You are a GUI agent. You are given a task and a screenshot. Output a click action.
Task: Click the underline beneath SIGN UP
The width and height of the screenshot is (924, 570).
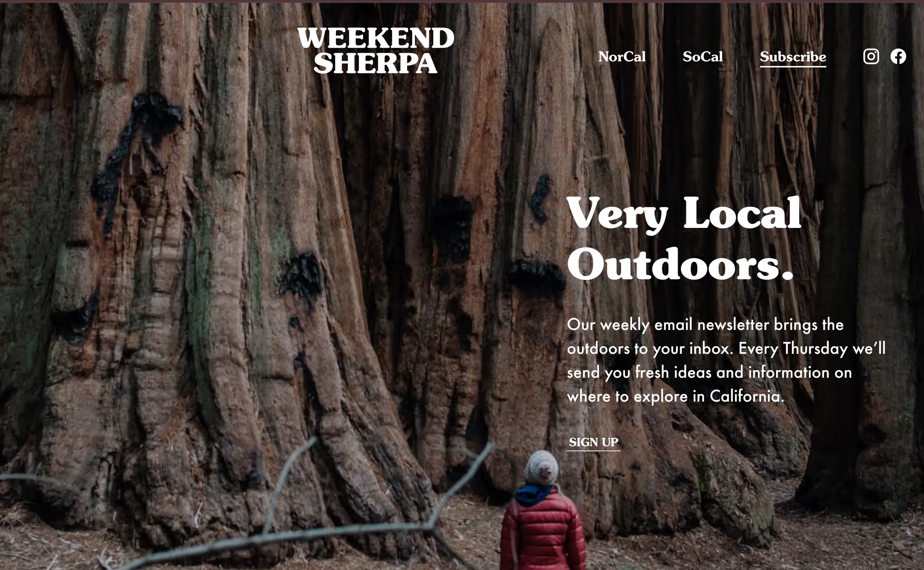[593, 450]
